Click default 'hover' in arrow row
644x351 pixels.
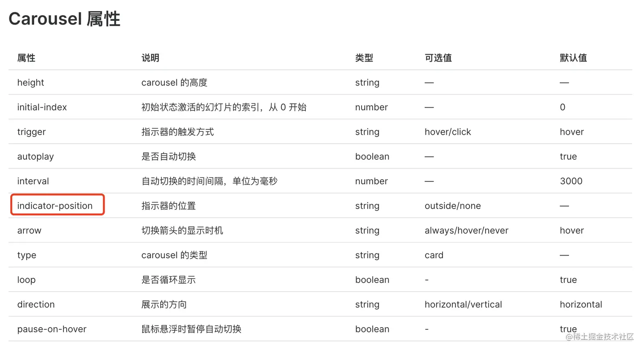tap(572, 231)
